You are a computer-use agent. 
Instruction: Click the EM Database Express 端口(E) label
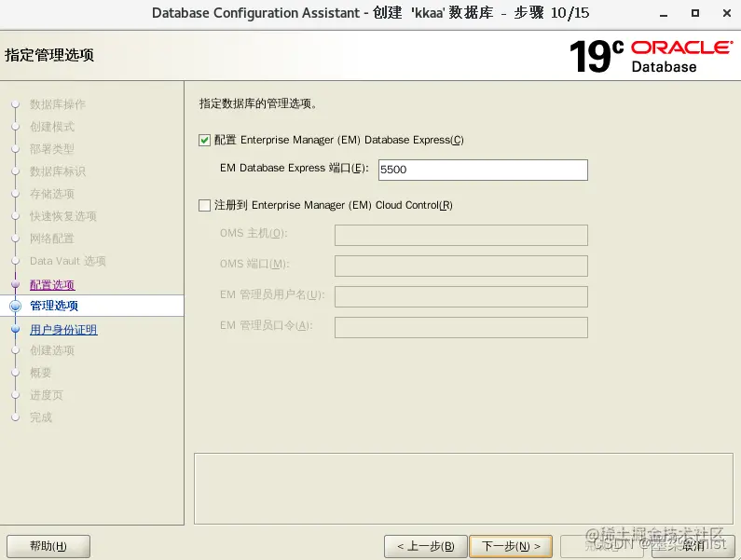pos(294,169)
